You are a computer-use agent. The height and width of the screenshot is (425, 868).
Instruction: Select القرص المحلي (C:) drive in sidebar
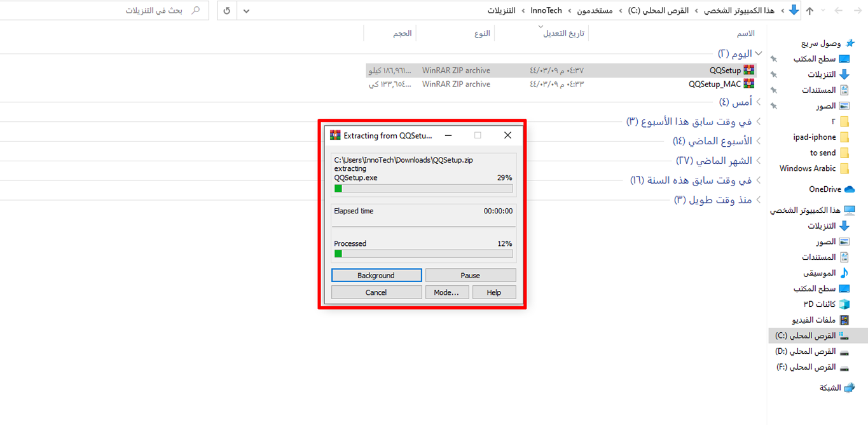click(x=818, y=335)
